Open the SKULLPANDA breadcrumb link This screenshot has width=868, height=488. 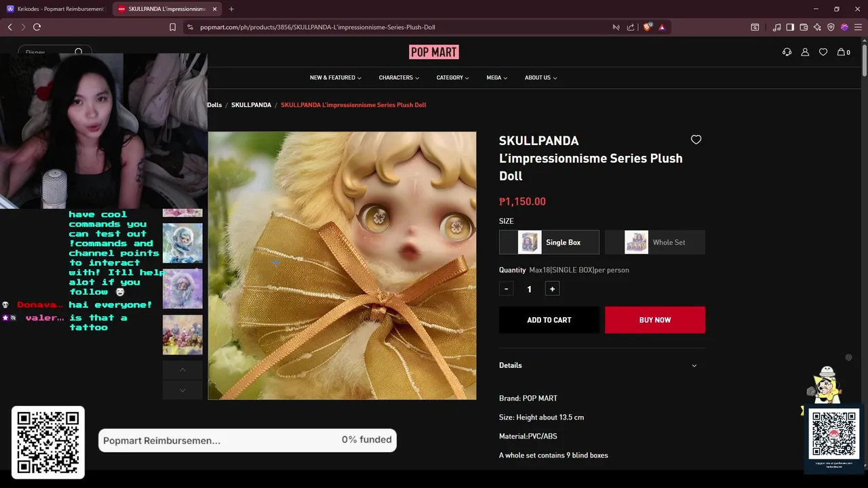(x=251, y=105)
